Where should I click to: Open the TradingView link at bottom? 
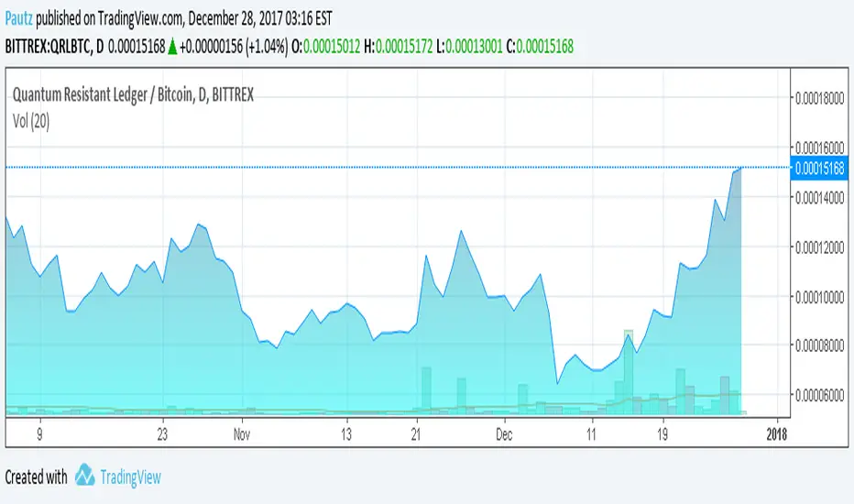pos(131,477)
